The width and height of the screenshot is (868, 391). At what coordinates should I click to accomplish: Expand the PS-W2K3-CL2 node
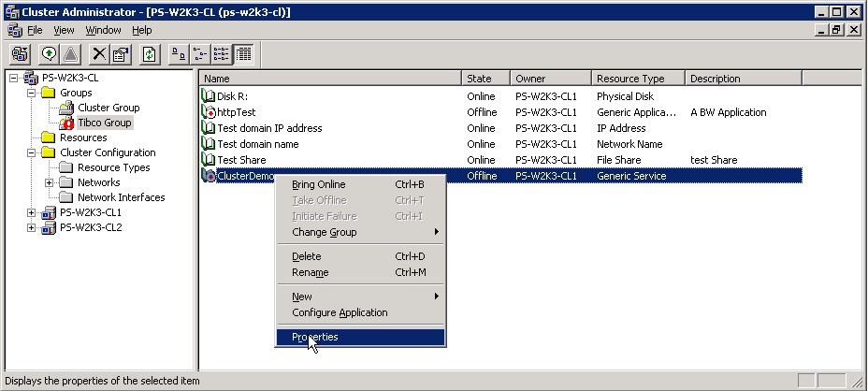32,227
